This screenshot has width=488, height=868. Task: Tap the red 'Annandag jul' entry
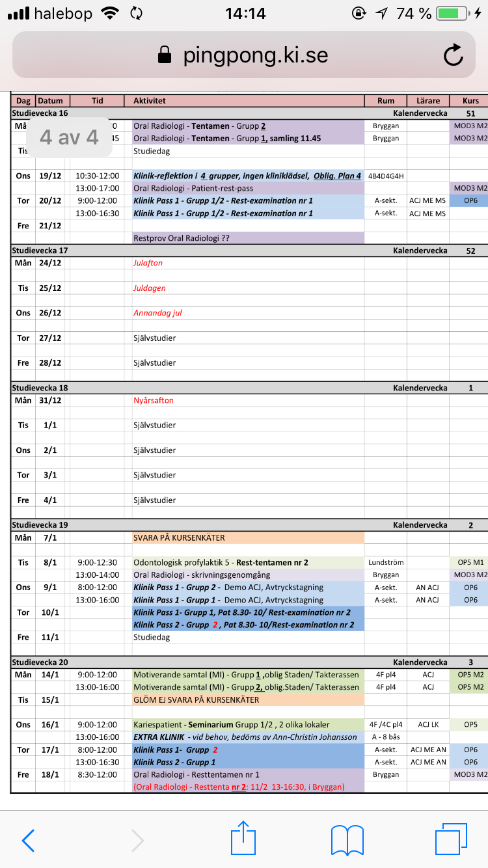tap(157, 313)
